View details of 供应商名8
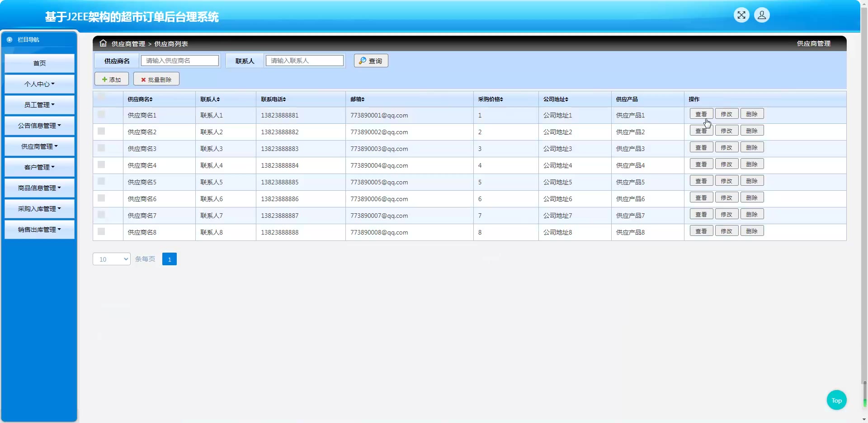Image resolution: width=868 pixels, height=423 pixels. tap(701, 231)
